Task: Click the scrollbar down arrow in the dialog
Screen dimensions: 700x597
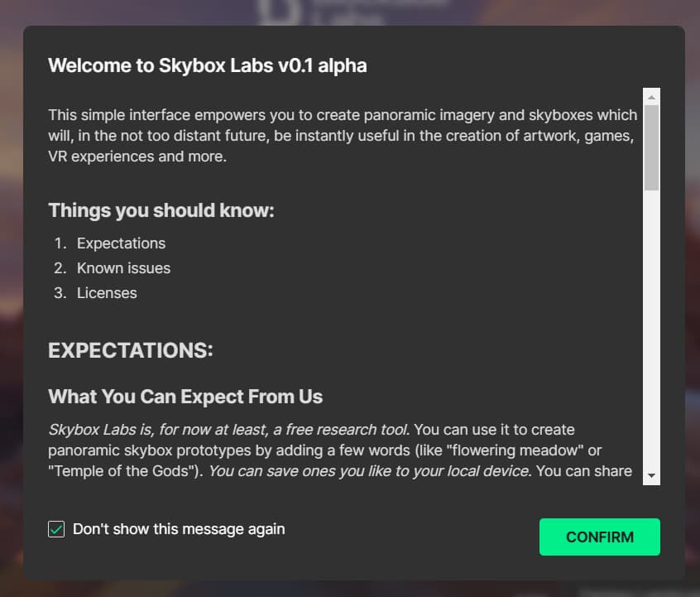Action: point(651,475)
